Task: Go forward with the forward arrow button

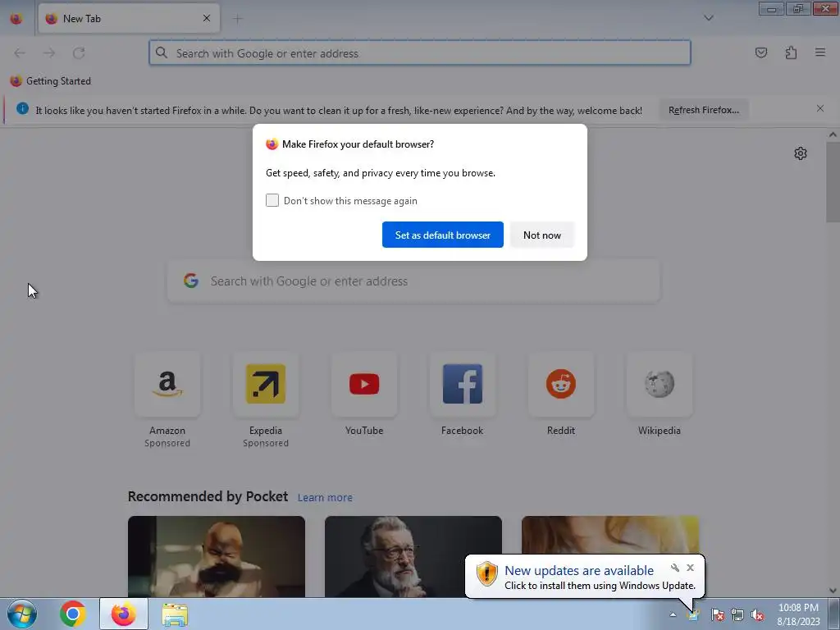Action: (x=49, y=53)
